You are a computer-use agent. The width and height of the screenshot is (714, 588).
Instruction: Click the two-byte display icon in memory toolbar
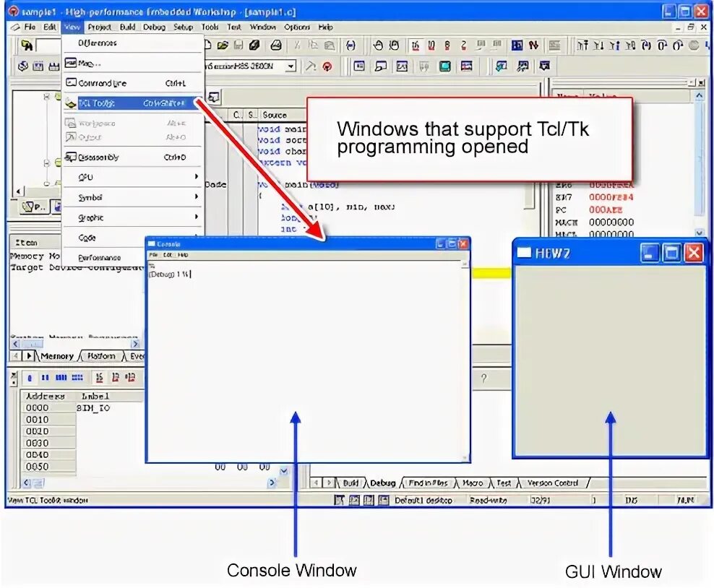45,378
